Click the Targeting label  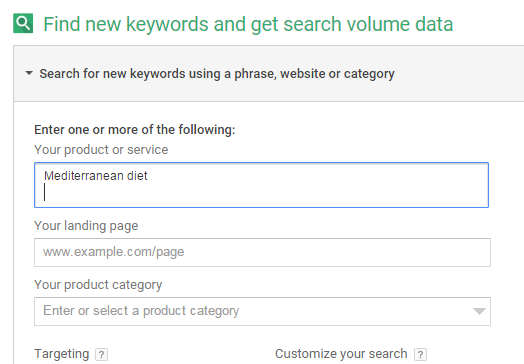click(x=62, y=354)
